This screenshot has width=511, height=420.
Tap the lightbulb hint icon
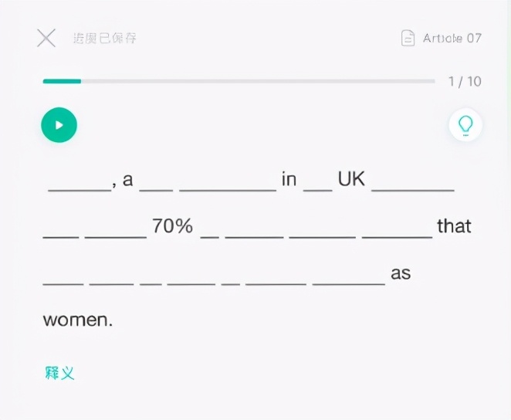(465, 124)
